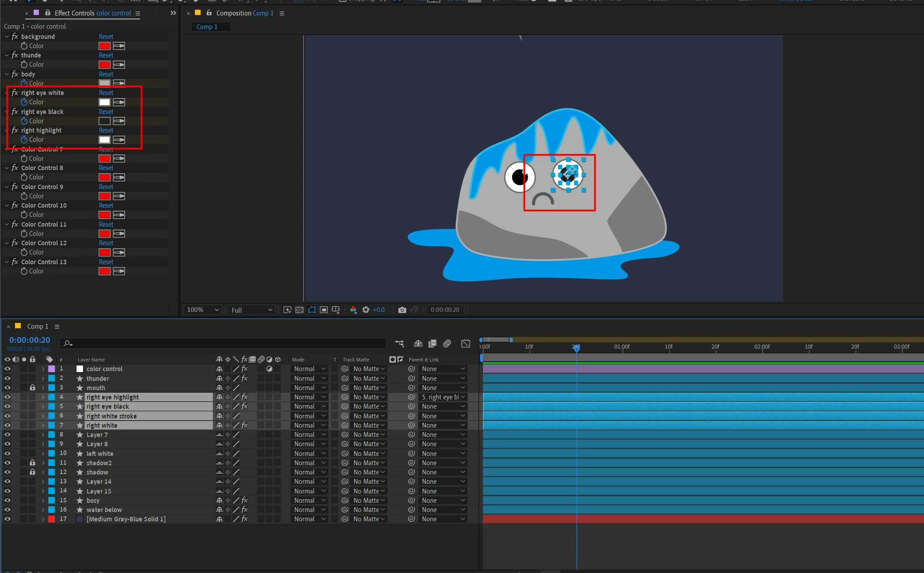Click the composition mini-flowchart icon
Image resolution: width=924 pixels, height=573 pixels.
click(x=399, y=343)
